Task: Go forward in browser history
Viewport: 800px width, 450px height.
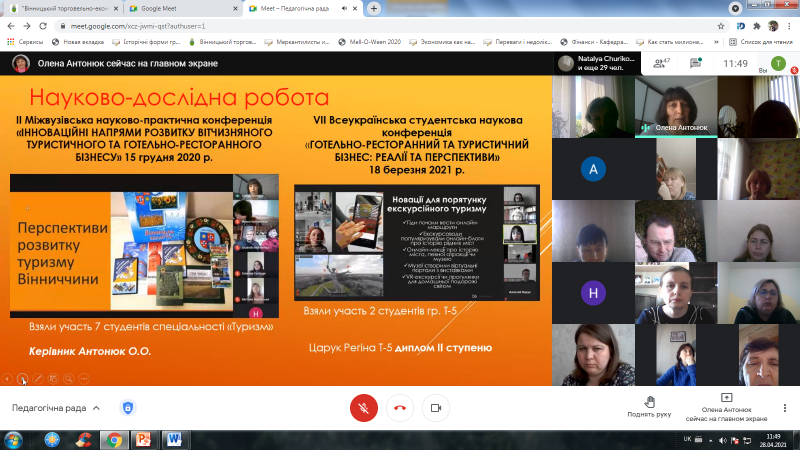Action: [27, 26]
